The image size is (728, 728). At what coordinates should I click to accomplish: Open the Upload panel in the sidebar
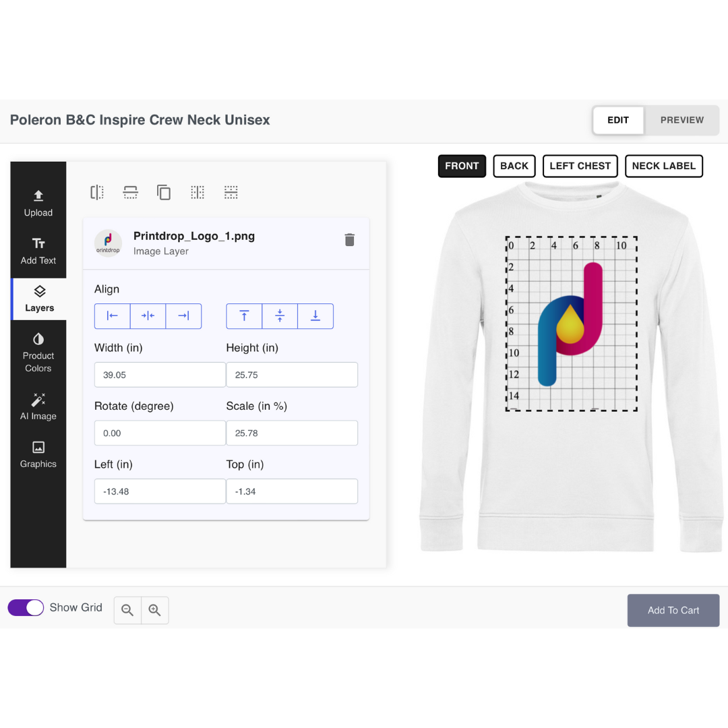[38, 204]
